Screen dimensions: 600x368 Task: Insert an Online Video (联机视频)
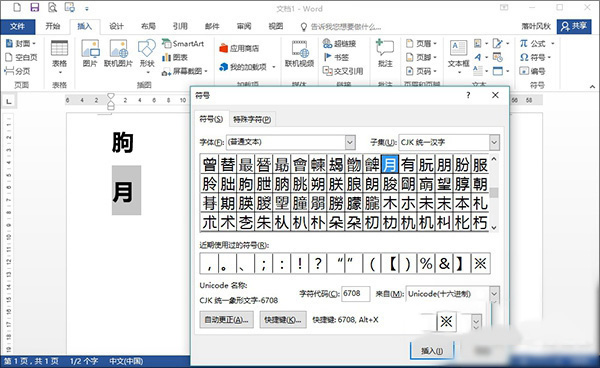coord(299,54)
